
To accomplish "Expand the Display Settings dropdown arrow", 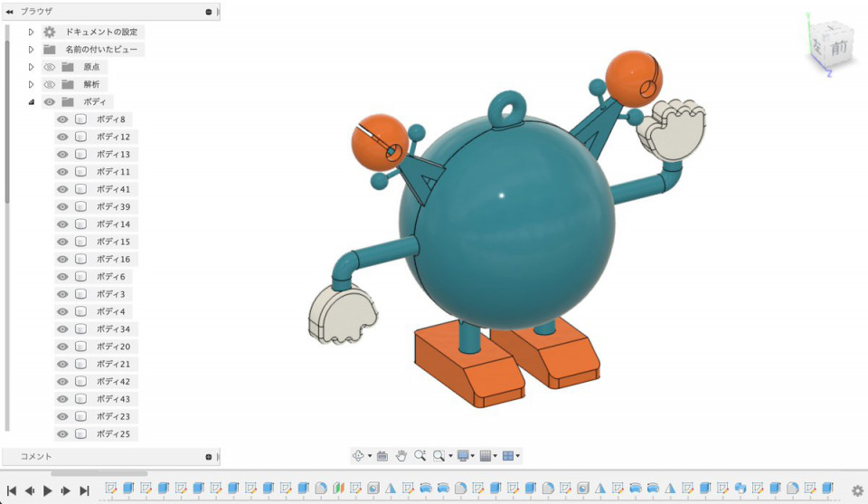I will [x=472, y=456].
